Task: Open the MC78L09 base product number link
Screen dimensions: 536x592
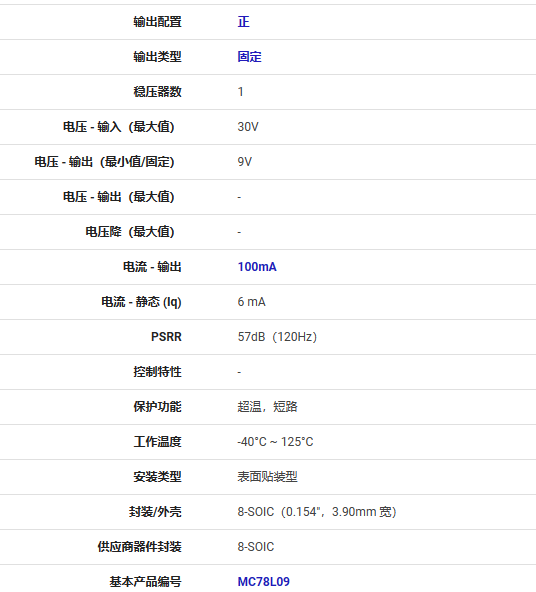Action: (x=263, y=582)
